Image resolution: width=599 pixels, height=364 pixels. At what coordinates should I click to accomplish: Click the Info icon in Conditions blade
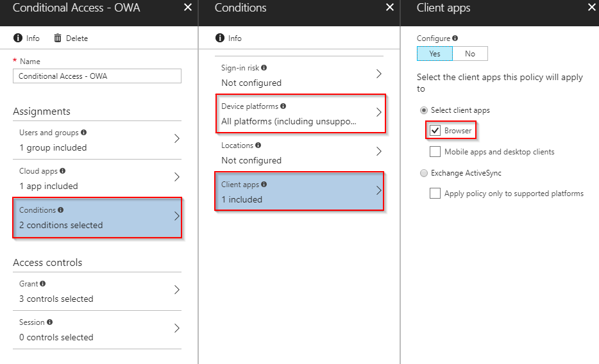point(220,38)
